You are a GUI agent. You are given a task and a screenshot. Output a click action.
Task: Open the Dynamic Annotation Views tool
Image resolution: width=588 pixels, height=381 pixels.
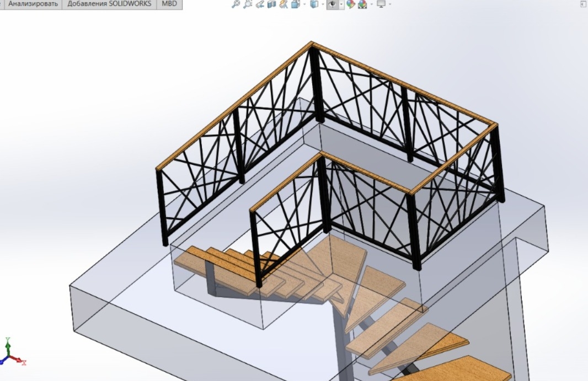point(284,4)
